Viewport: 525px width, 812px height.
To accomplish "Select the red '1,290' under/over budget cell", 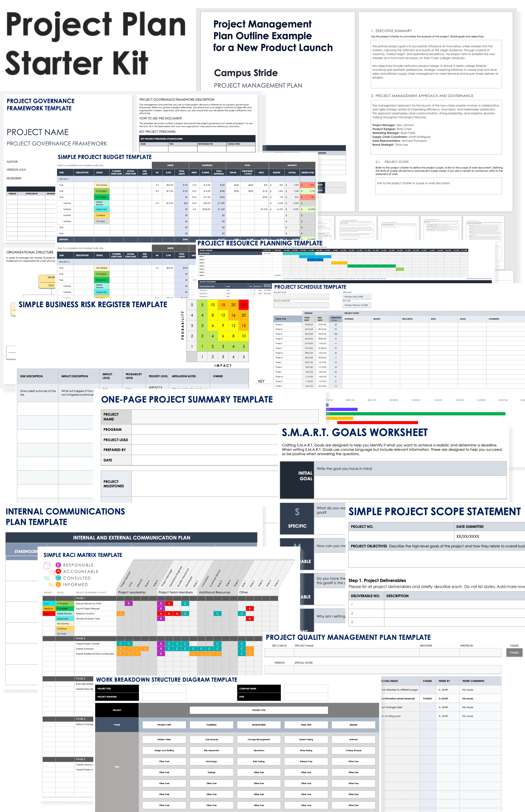I will coord(307,185).
